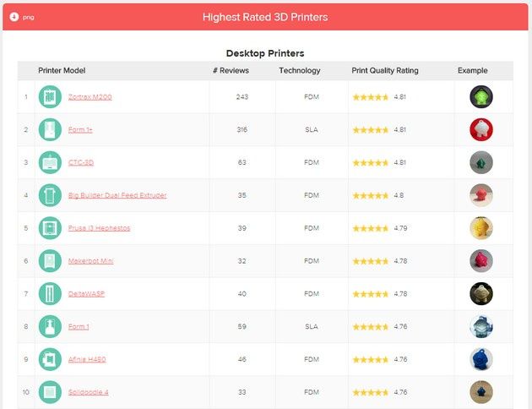Open the Prusa i3 Hephestos link
This screenshot has height=409, width=532.
(99, 228)
